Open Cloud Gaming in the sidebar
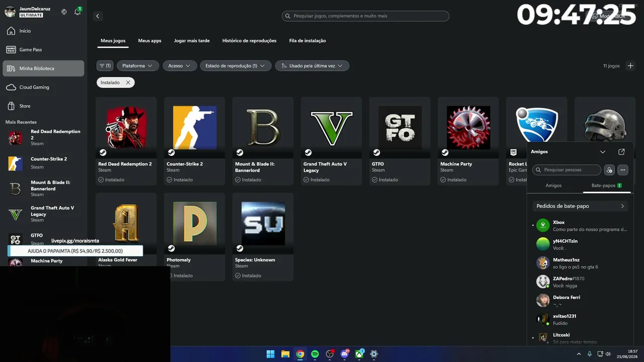This screenshot has width=644, height=362. tap(43, 87)
